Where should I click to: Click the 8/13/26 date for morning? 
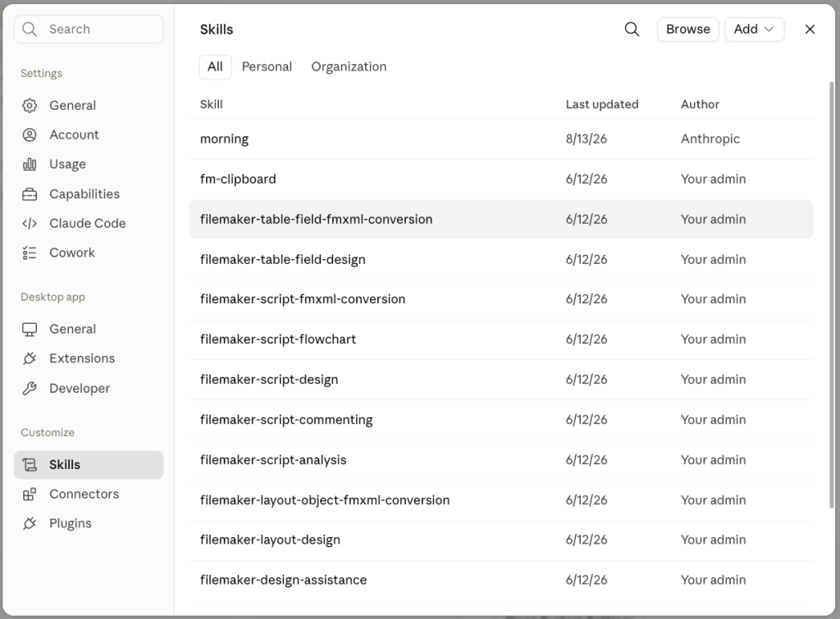586,139
